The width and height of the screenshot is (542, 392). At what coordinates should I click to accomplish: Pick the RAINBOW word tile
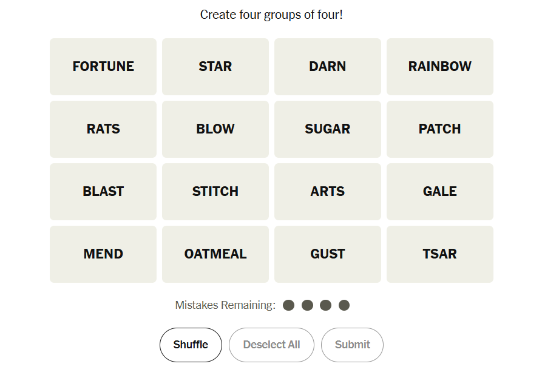pos(440,67)
